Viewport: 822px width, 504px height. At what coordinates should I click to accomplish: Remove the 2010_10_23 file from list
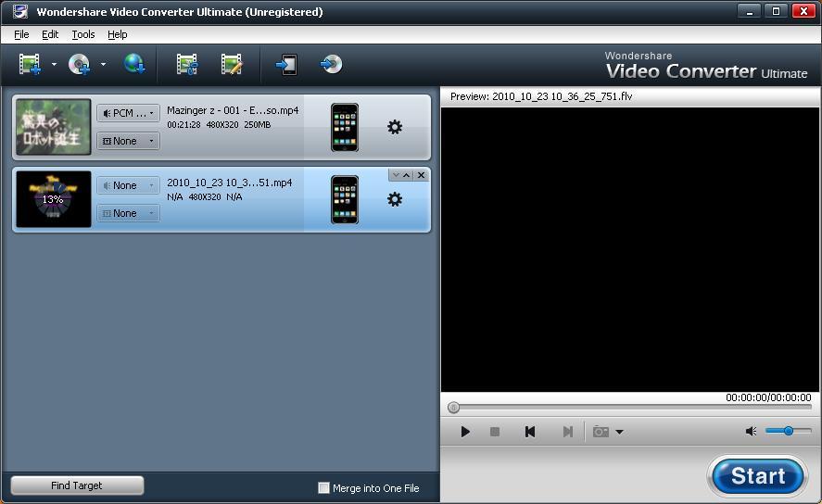pyautogui.click(x=421, y=175)
